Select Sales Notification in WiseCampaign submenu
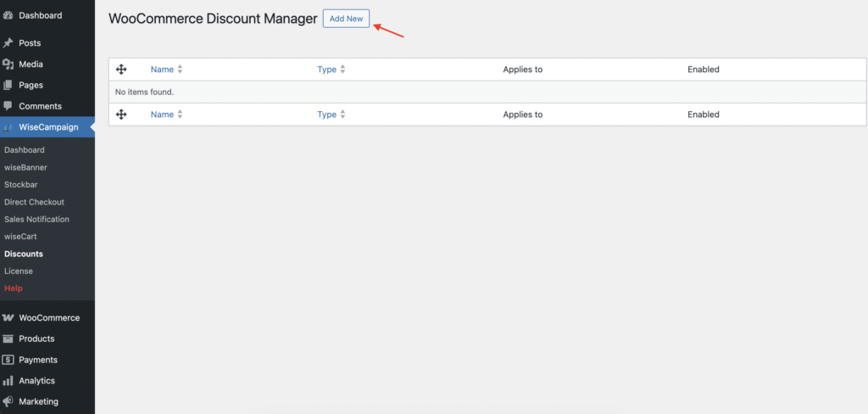The image size is (868, 414). (36, 219)
